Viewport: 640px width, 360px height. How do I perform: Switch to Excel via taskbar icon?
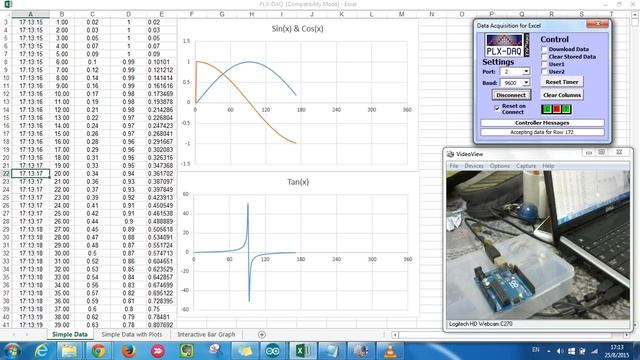click(302, 351)
